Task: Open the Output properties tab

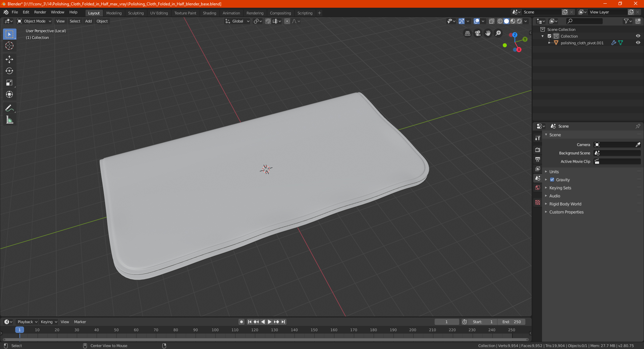Action: click(x=538, y=159)
